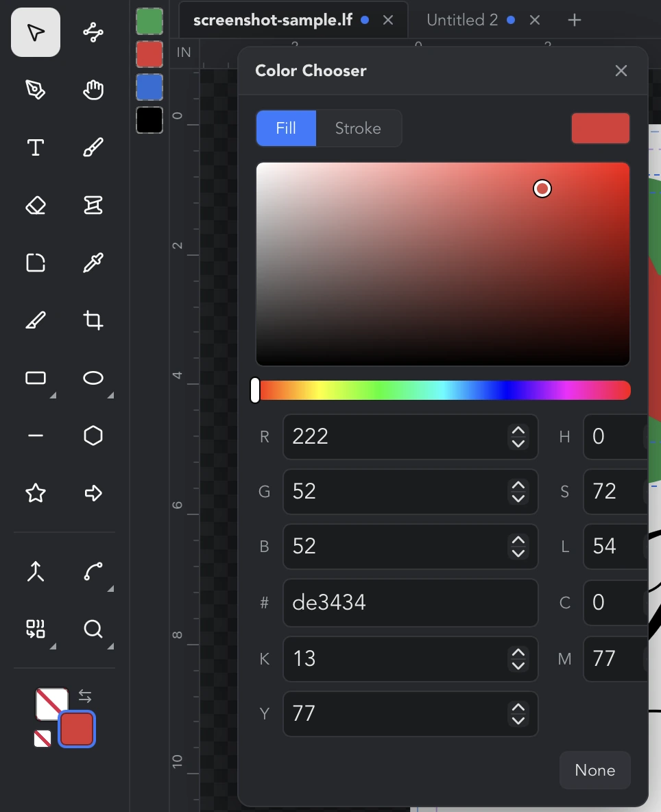Open the replace grid objects tool

click(x=35, y=629)
